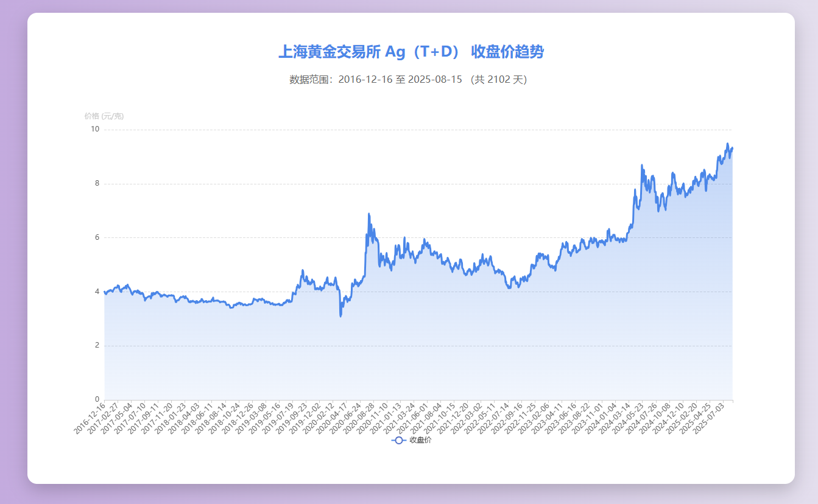Click x-axis date 2017-07-10
The height and width of the screenshot is (504, 818).
pos(130,418)
